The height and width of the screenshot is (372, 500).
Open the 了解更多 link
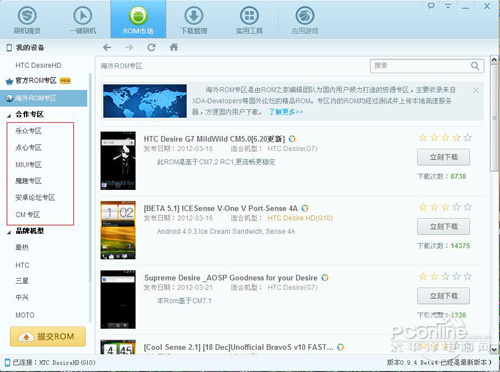[286, 112]
